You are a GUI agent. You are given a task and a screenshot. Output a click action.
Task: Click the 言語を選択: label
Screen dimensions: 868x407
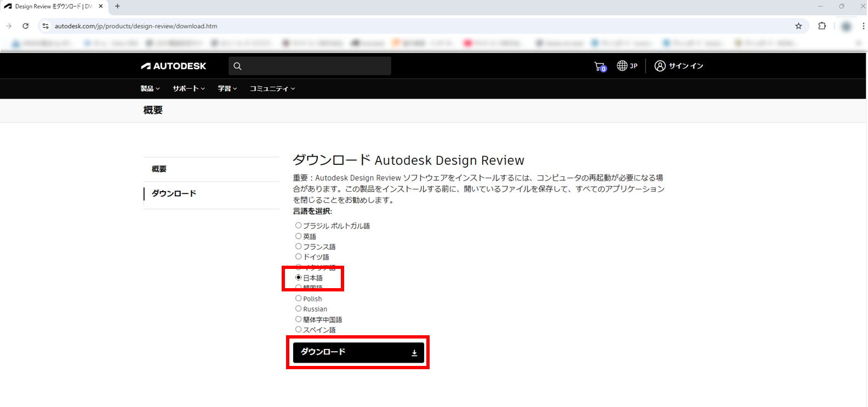point(312,211)
